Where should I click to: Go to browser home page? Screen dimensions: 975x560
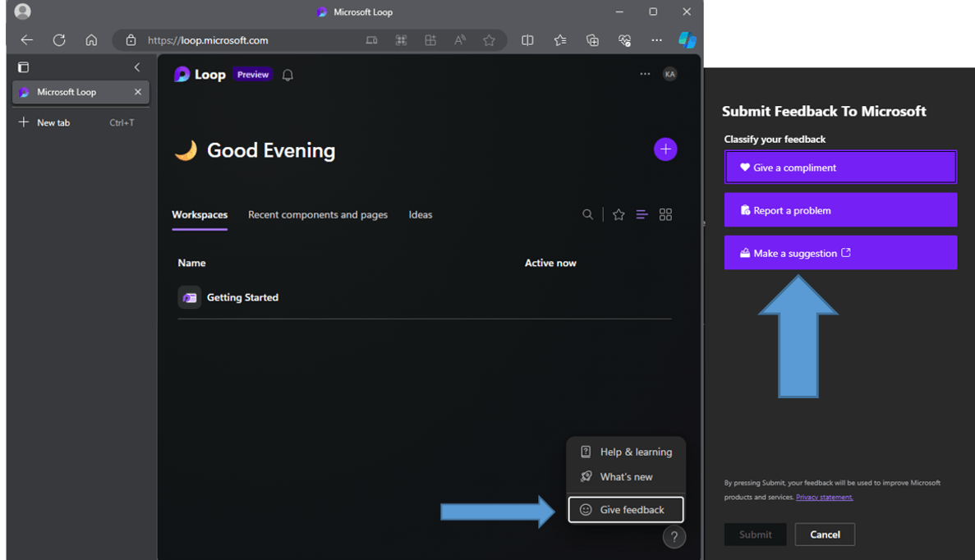pos(91,40)
